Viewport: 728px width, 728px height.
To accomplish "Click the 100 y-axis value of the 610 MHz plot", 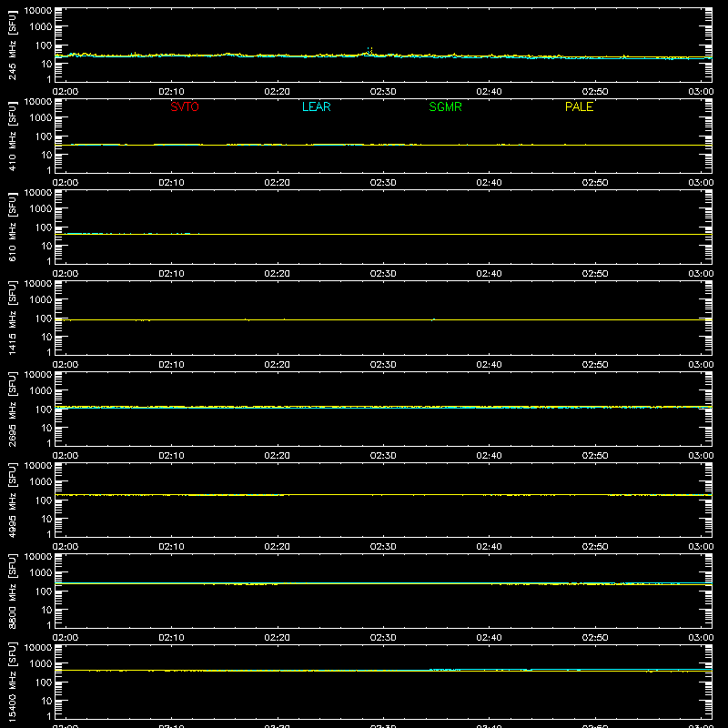I will pos(44,227).
